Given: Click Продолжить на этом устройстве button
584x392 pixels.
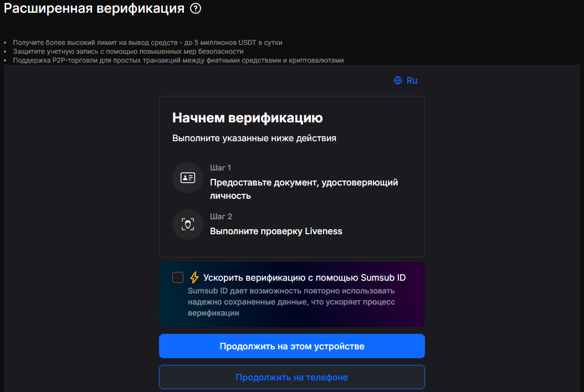Looking at the screenshot, I should point(292,346).
